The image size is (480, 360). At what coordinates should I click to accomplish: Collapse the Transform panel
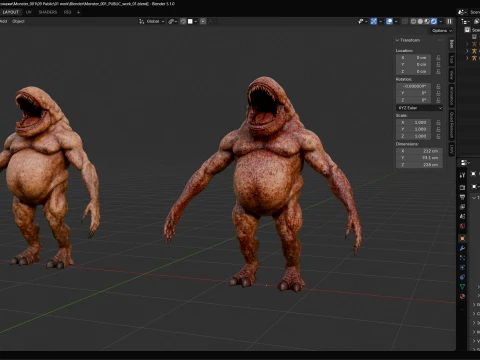pyautogui.click(x=407, y=40)
